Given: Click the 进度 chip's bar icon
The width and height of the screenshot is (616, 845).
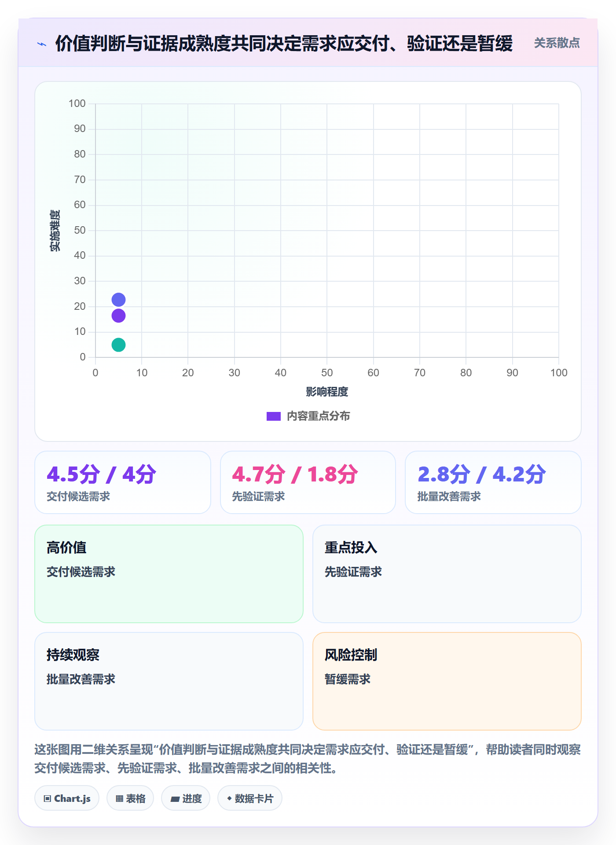Looking at the screenshot, I should click(175, 799).
